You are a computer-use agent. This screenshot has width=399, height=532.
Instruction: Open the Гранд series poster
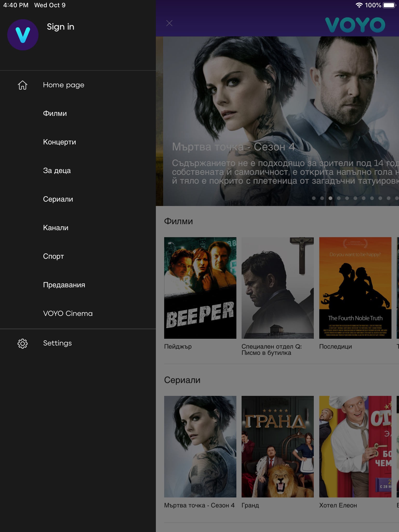click(278, 447)
